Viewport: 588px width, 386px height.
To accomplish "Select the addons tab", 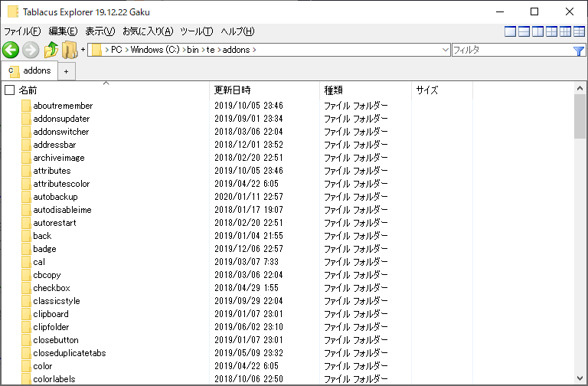I will 30,70.
